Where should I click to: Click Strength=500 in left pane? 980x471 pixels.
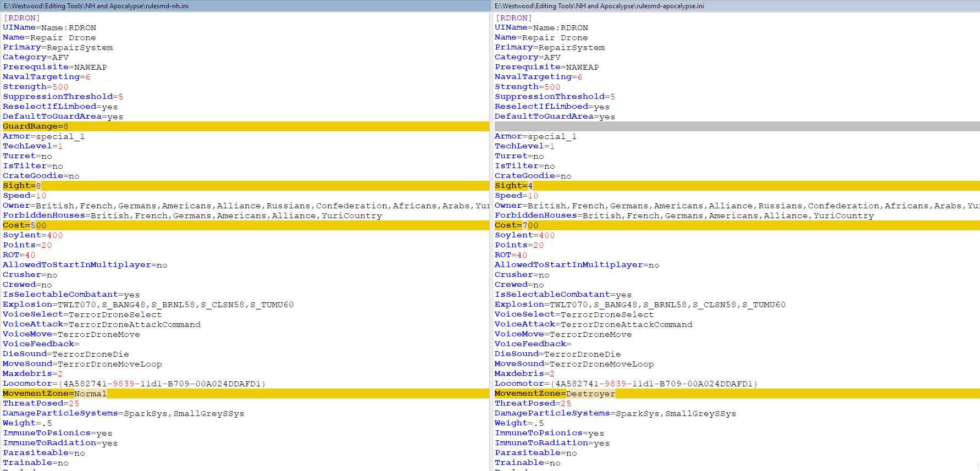[36, 87]
